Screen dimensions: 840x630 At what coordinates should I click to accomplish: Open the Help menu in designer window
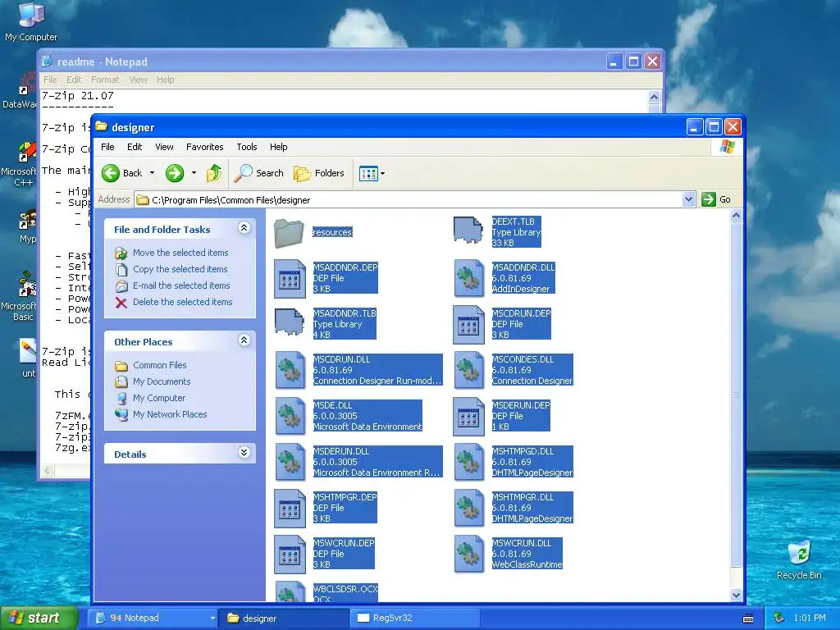tap(279, 147)
